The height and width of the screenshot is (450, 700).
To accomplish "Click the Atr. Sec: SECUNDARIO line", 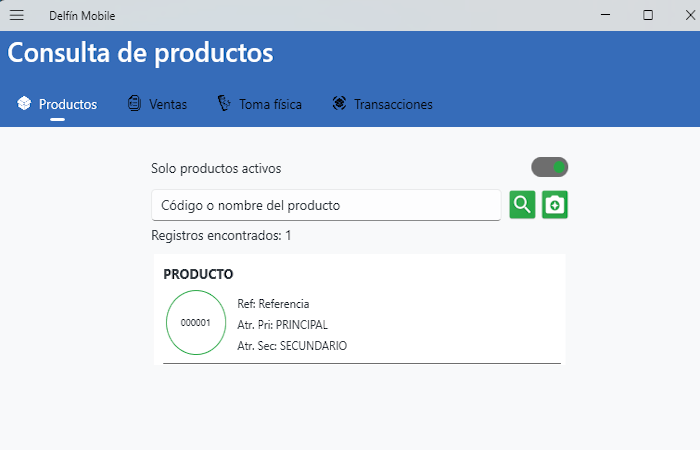I will 292,346.
